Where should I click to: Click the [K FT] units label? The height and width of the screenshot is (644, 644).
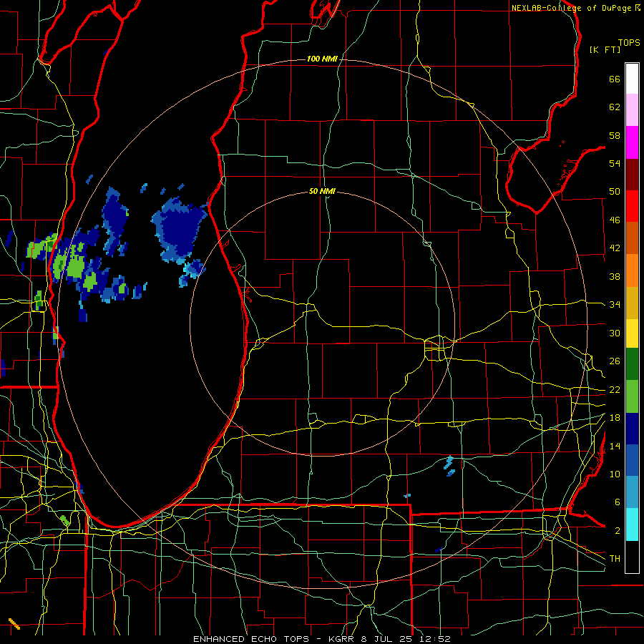pyautogui.click(x=605, y=50)
